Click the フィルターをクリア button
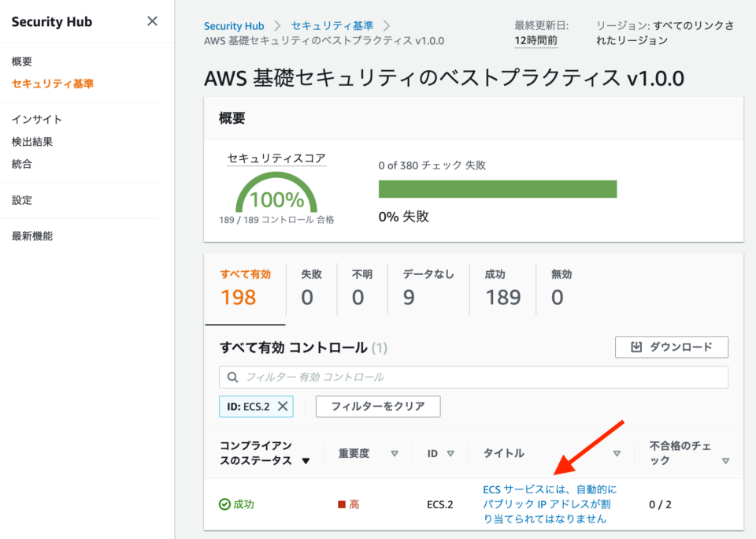This screenshot has width=756, height=539. click(x=378, y=407)
